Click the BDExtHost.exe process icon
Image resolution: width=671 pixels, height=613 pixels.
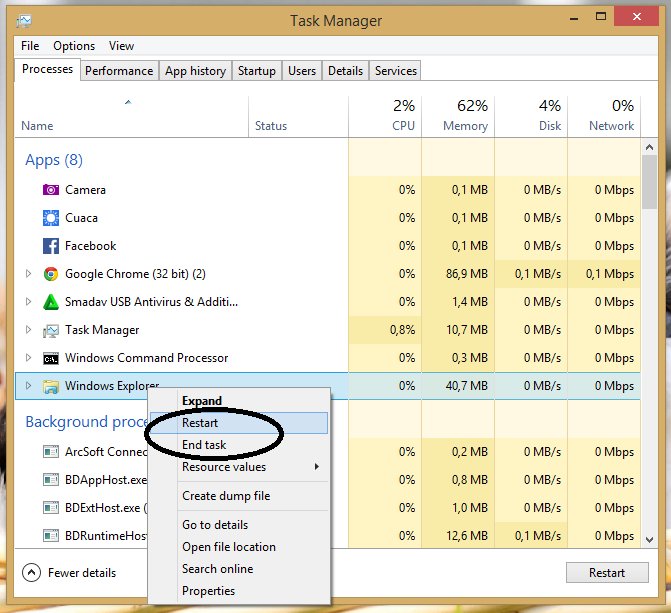50,508
